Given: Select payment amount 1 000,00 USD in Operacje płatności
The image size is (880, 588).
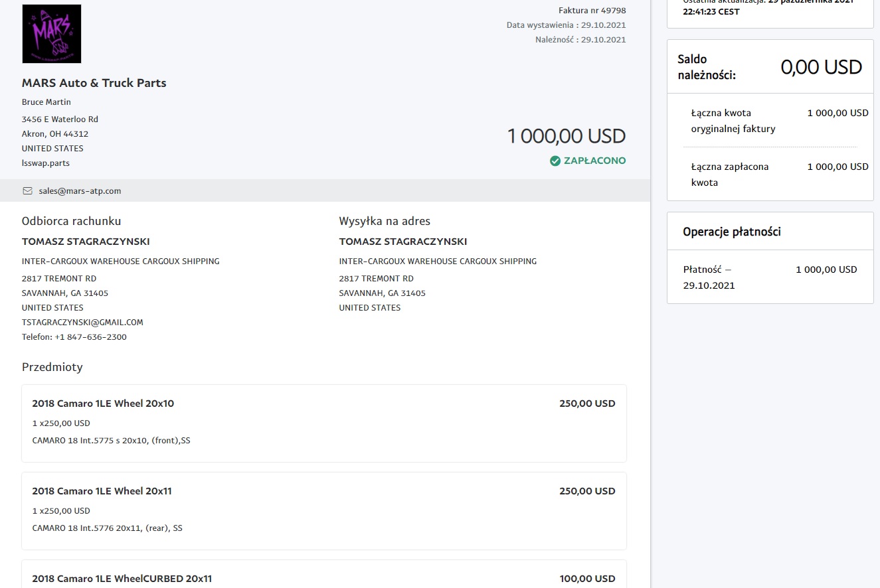Looking at the screenshot, I should click(827, 269).
